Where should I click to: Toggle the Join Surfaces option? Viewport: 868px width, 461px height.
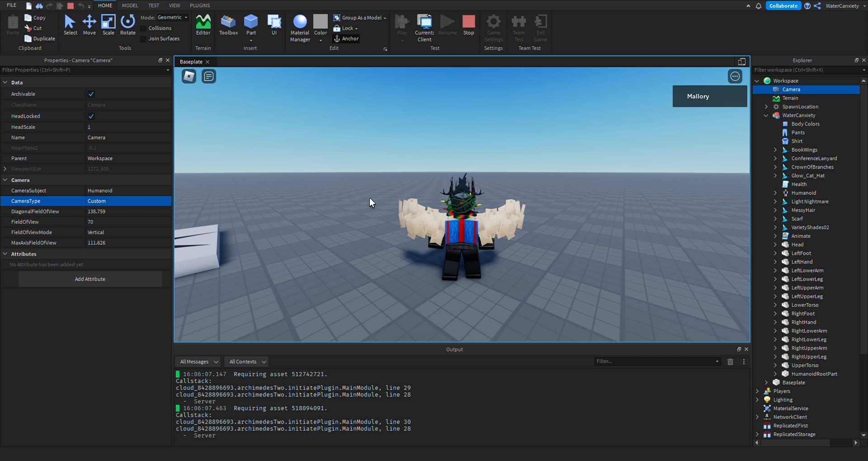pyautogui.click(x=143, y=38)
